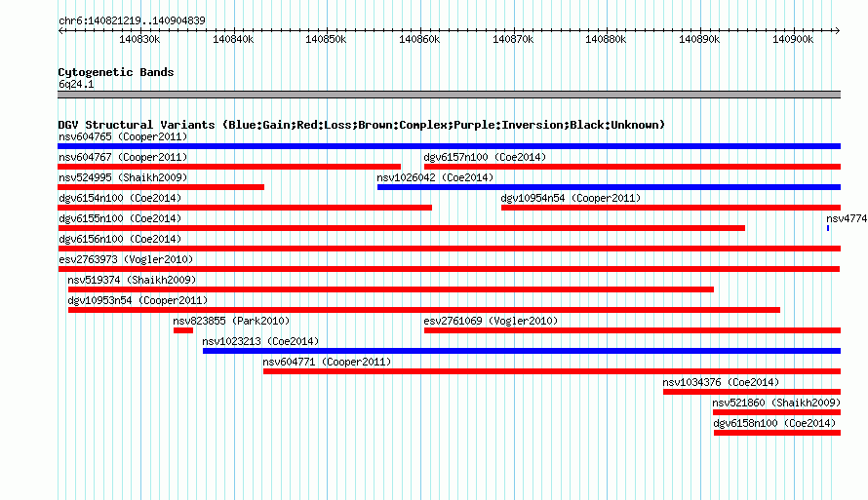868x500 pixels.
Task: Click the nsv823855 (Park2010) label
Action: pyautogui.click(x=231, y=321)
